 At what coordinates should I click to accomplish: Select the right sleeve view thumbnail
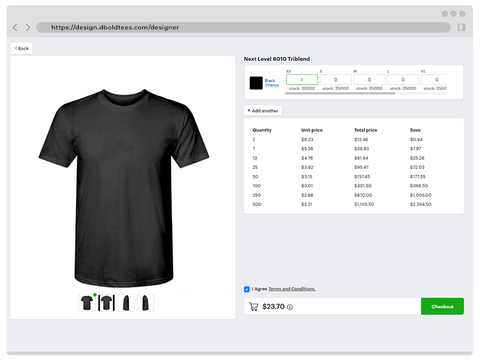coord(145,303)
